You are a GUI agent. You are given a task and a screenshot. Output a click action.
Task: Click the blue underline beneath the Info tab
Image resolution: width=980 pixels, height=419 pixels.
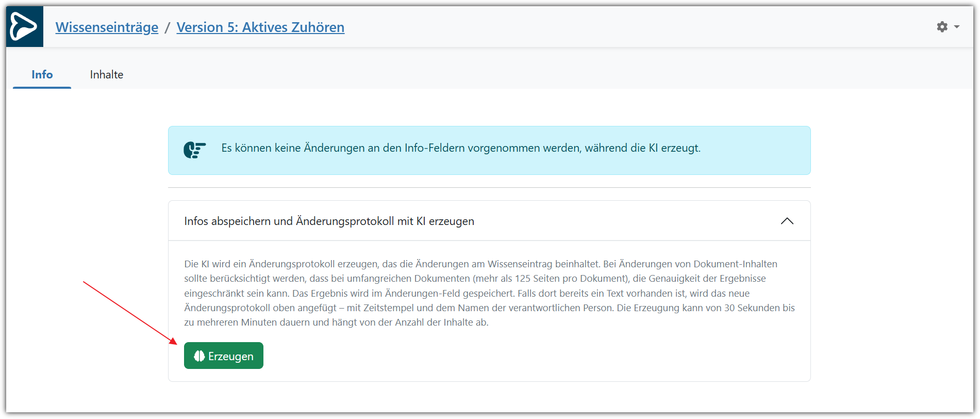(x=42, y=87)
